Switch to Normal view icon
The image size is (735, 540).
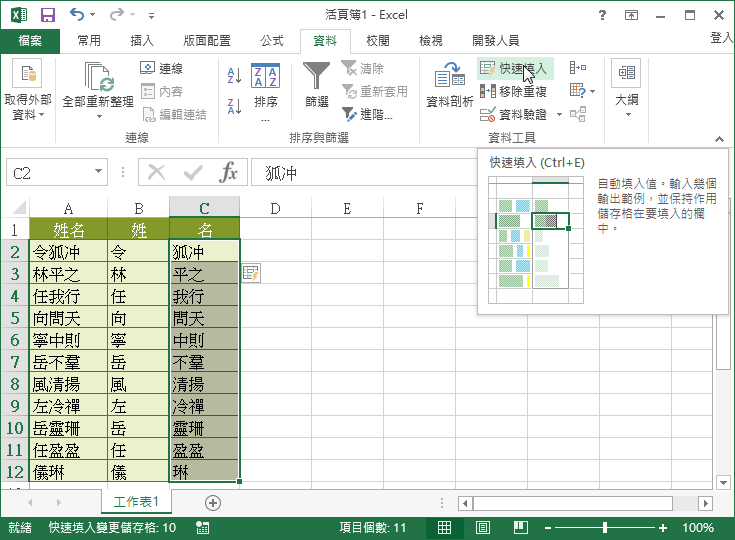click(444, 528)
